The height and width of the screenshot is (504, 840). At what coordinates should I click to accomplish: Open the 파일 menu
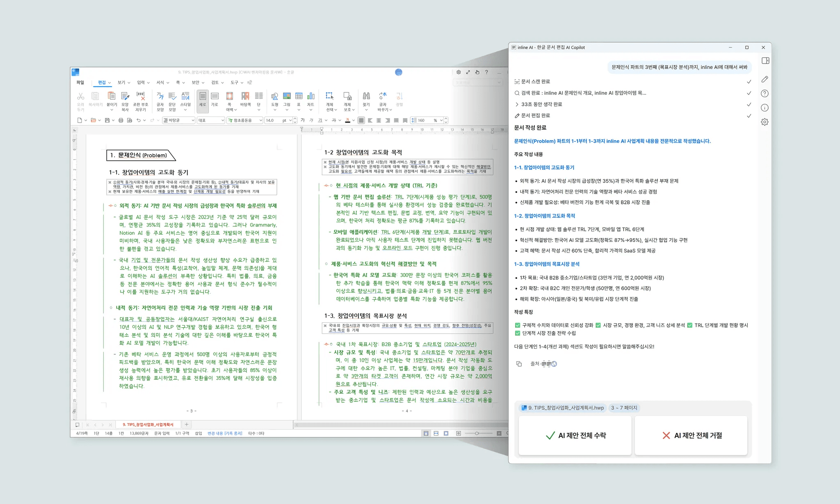pyautogui.click(x=80, y=82)
